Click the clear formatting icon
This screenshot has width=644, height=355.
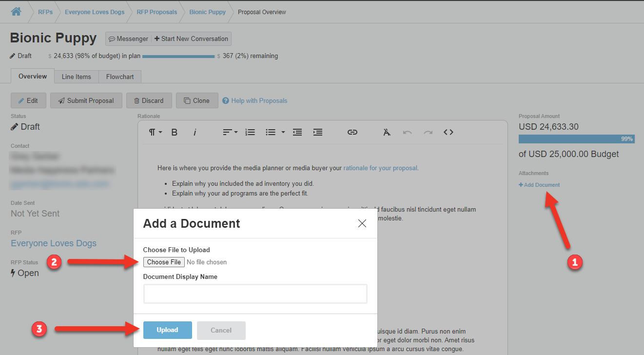pos(387,132)
